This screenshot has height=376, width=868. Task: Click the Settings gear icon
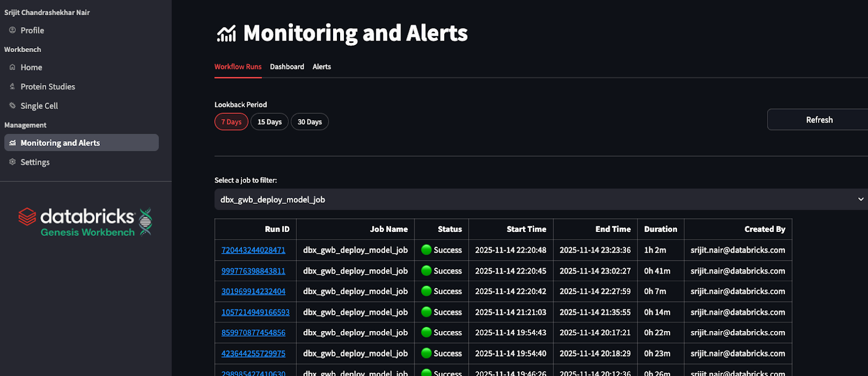coord(12,162)
